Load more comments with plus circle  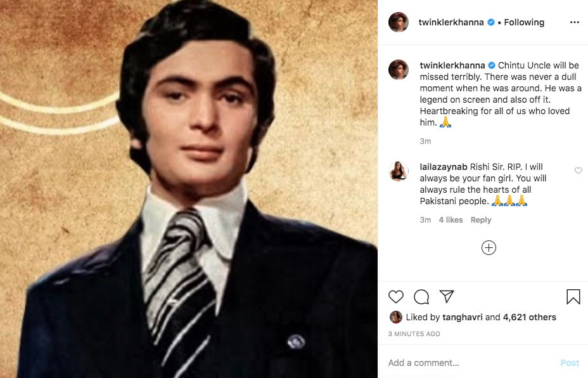tap(489, 248)
